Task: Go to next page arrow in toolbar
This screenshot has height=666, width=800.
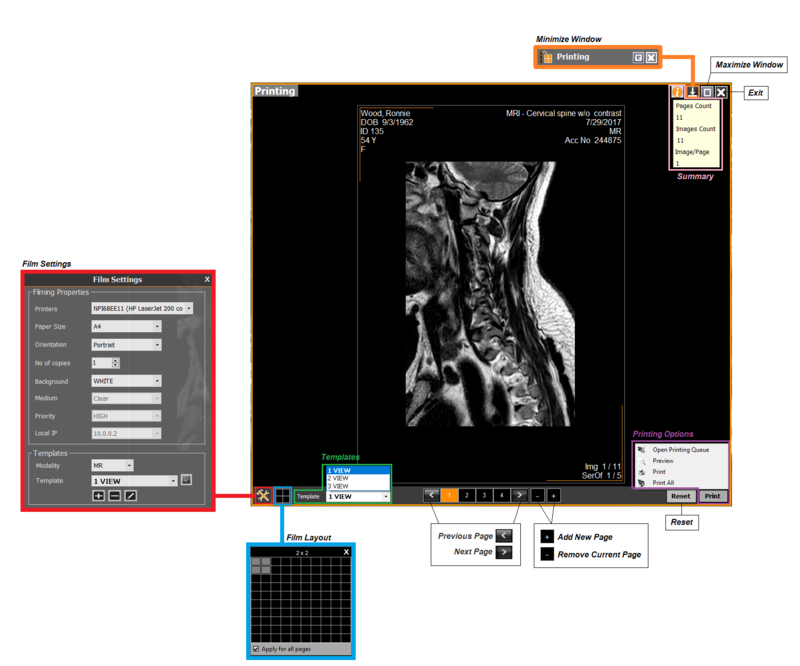Action: point(520,495)
